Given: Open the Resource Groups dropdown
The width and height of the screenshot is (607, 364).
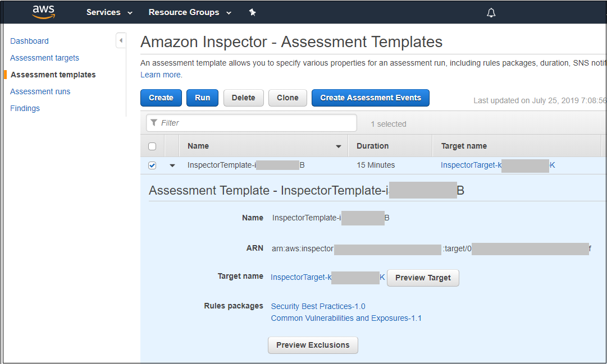Looking at the screenshot, I should point(190,12).
